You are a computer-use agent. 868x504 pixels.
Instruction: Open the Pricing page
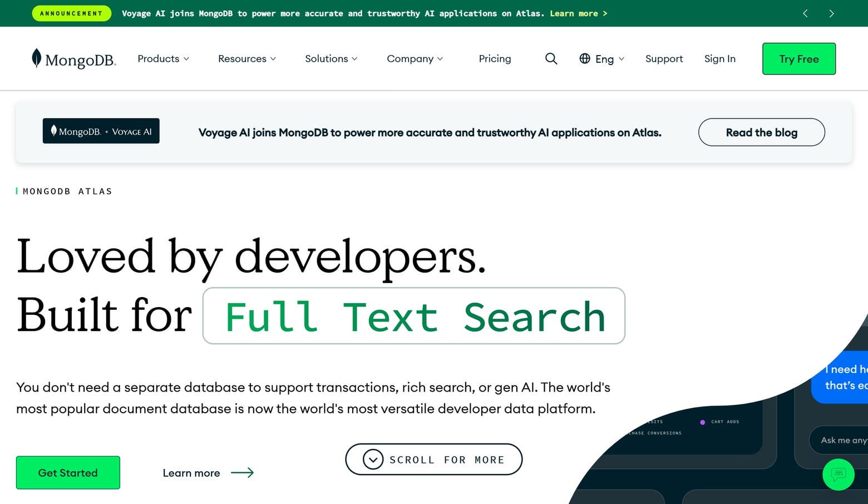[495, 58]
